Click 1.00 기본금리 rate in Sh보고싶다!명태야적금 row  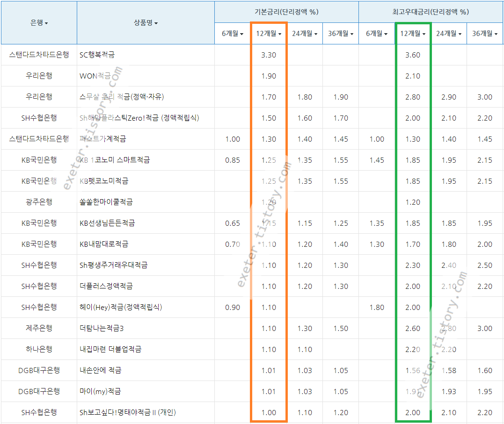[x=269, y=412]
